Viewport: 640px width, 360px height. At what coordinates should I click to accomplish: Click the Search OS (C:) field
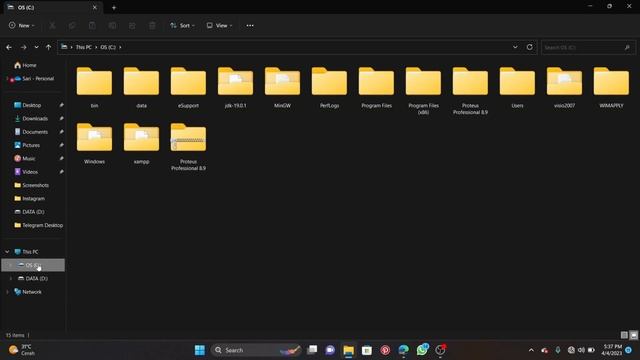coord(588,47)
